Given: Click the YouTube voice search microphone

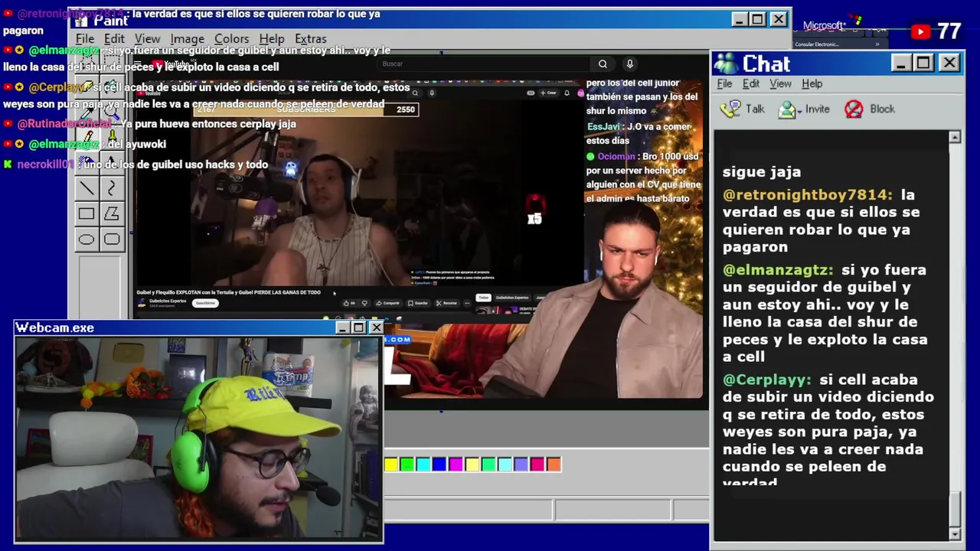Looking at the screenshot, I should [629, 64].
